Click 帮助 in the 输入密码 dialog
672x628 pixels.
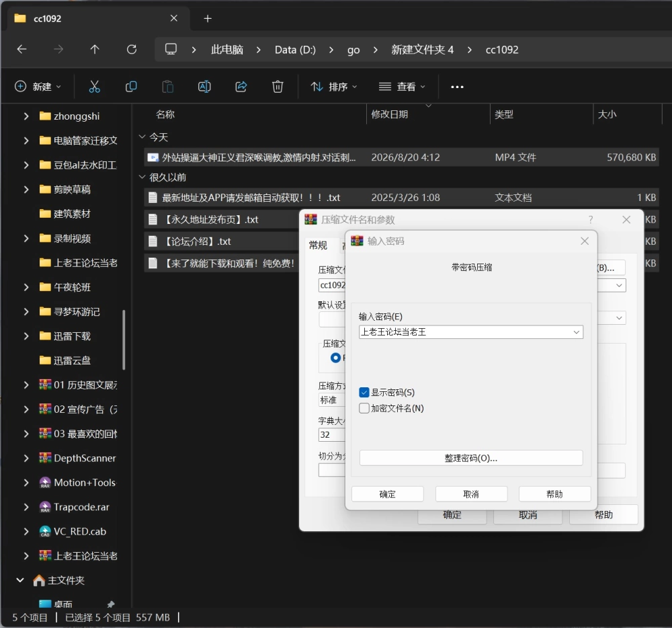[x=554, y=494]
